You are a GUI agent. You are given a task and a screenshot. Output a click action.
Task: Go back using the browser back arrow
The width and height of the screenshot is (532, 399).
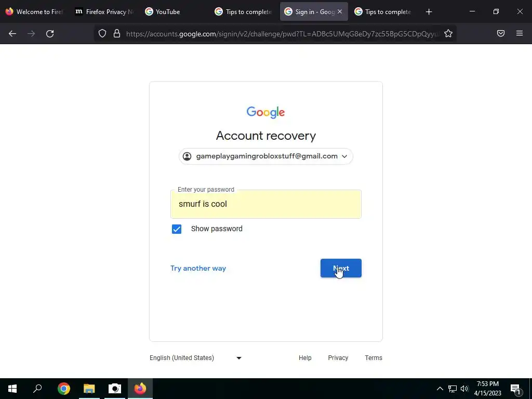coord(12,34)
